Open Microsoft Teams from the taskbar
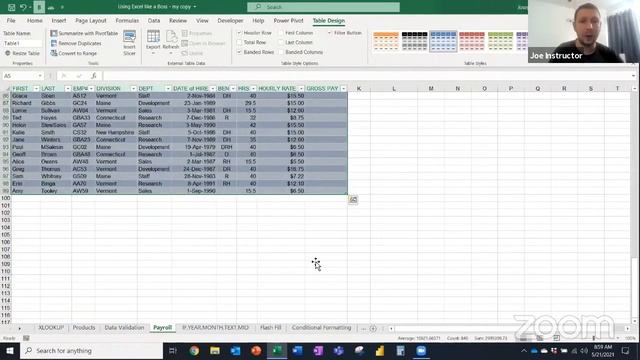The width and height of the screenshot is (640, 360). [x=339, y=351]
